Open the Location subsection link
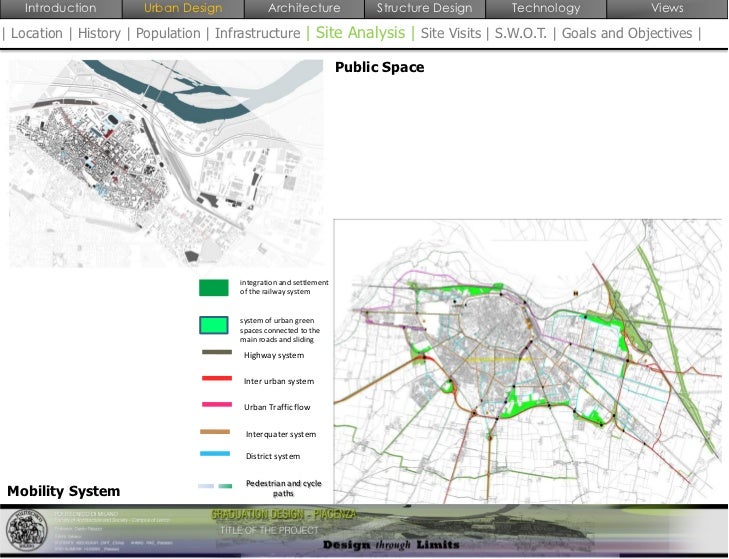Viewport: 729px width, 559px height. 36,33
